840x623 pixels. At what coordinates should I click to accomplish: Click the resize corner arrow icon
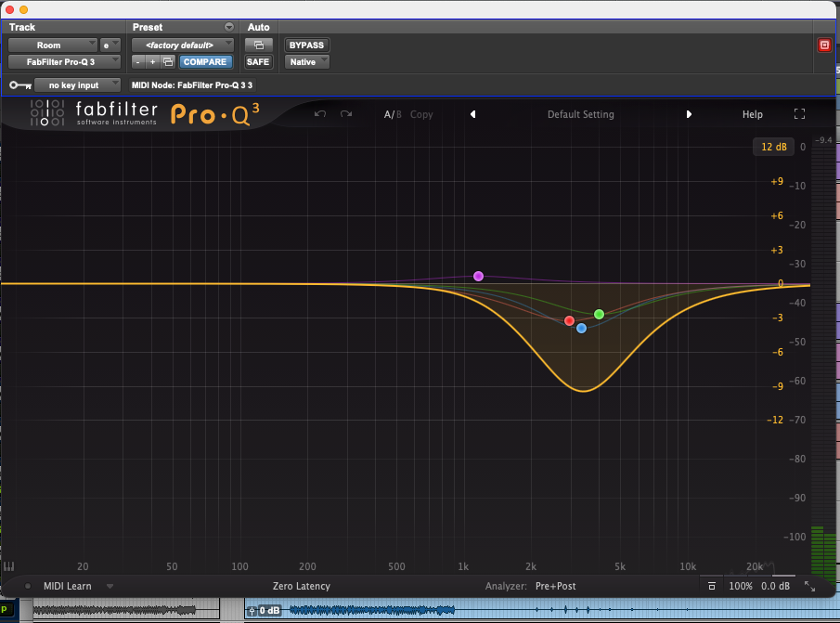[809, 587]
